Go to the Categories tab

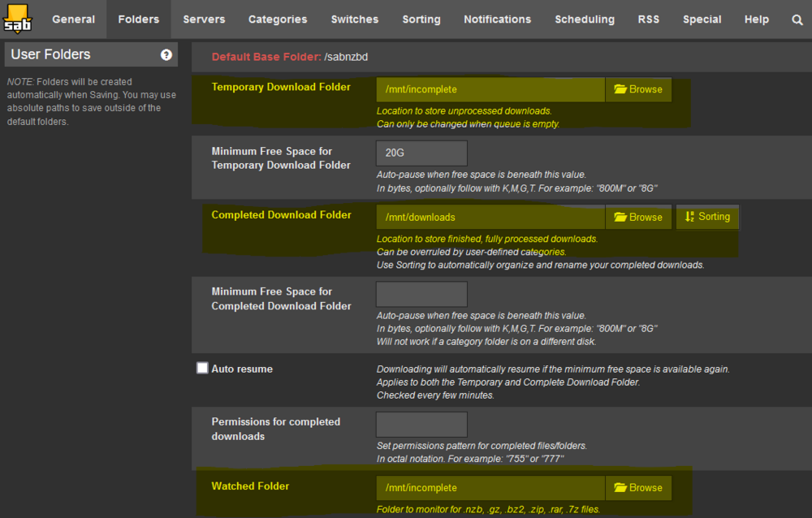click(278, 19)
